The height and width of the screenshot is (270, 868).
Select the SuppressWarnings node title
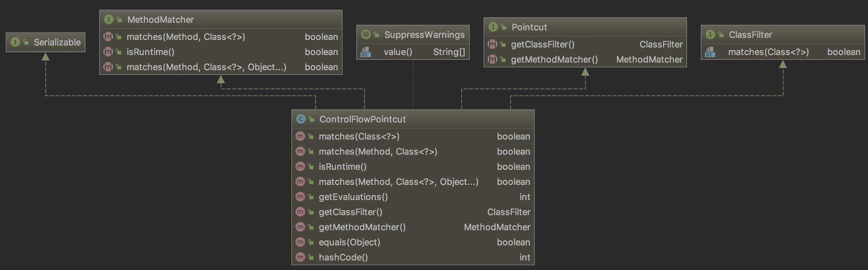point(424,35)
